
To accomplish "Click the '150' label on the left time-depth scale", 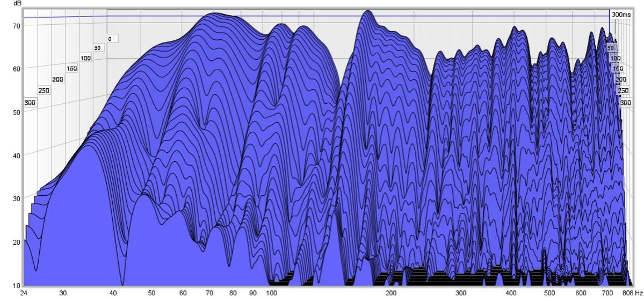I will tap(71, 69).
